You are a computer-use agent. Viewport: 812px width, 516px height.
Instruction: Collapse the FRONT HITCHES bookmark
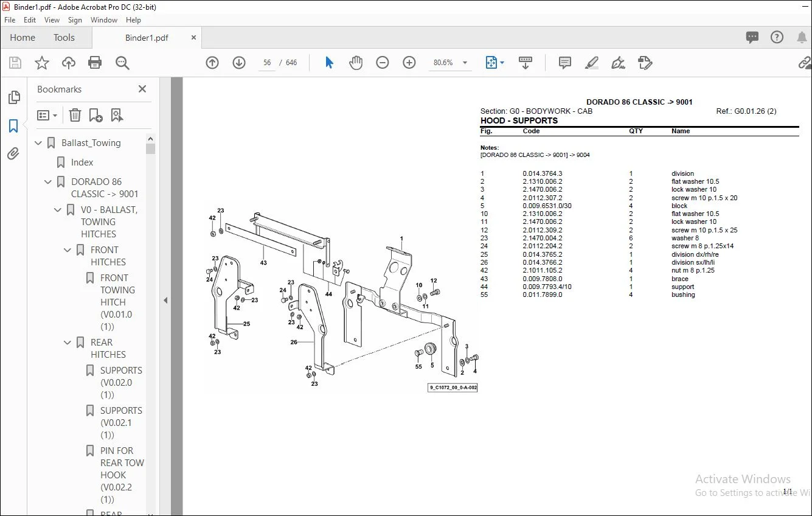[68, 250]
